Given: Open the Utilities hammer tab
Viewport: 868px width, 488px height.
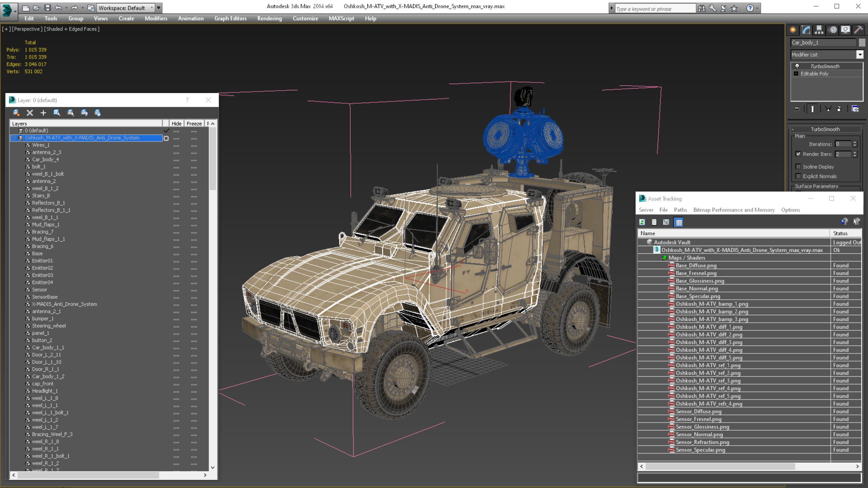Looking at the screenshot, I should [x=859, y=30].
